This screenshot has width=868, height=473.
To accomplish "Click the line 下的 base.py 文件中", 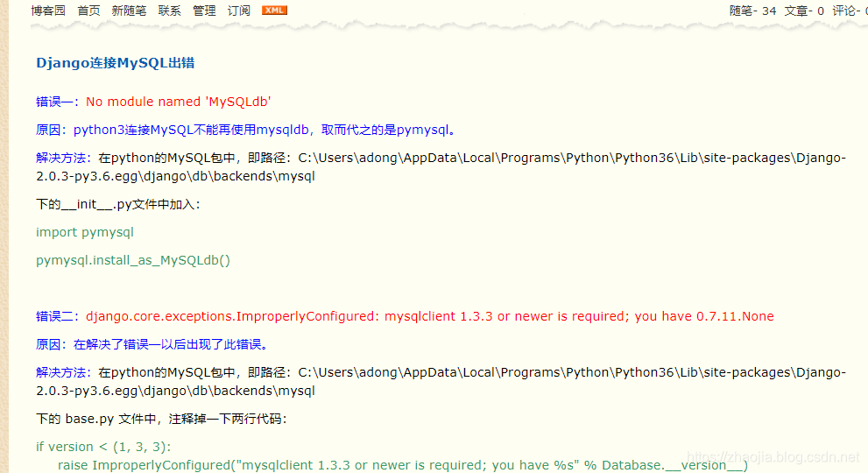I will 161,419.
